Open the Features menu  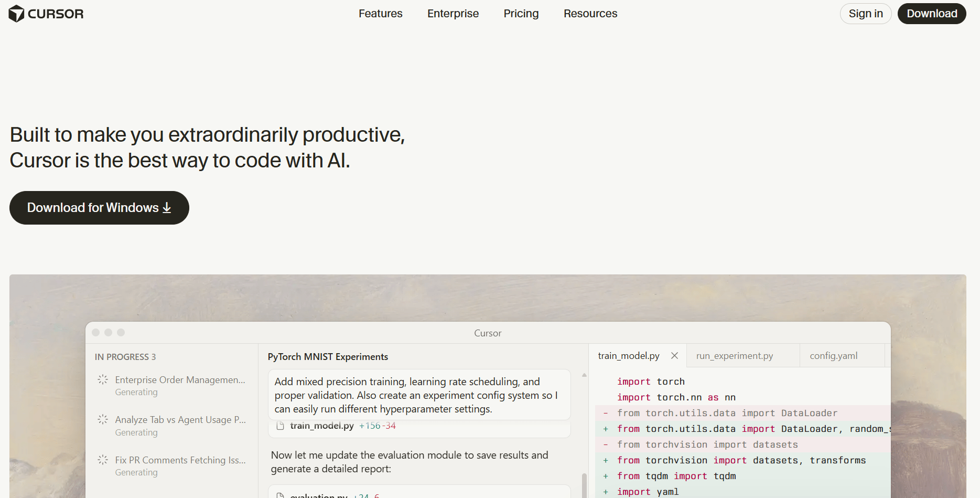coord(380,14)
